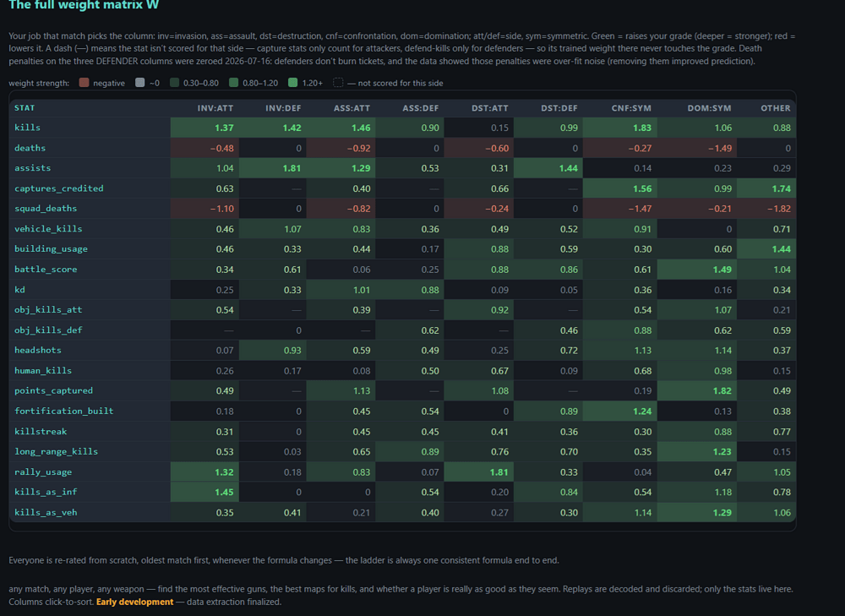This screenshot has width=845, height=616.
Task: Click the ASS:ATT column header
Action: pyautogui.click(x=352, y=108)
